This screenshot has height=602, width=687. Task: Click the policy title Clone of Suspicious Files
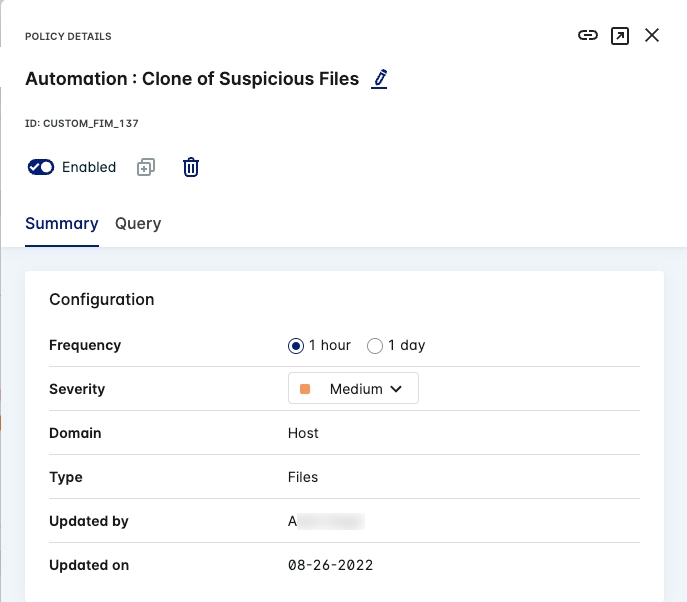(x=192, y=79)
